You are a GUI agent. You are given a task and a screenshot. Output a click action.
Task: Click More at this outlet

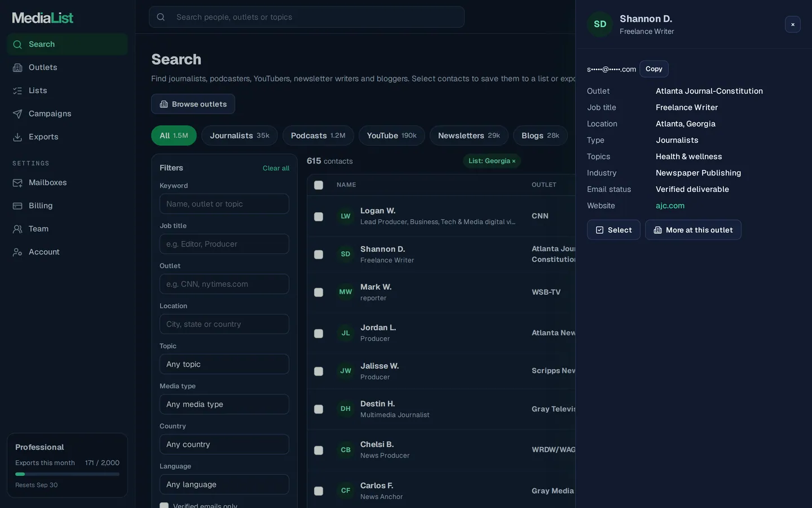coord(693,230)
